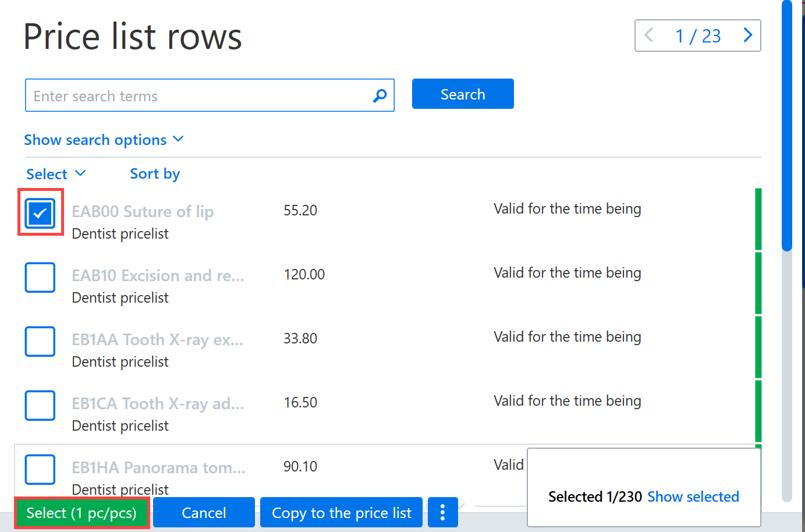Check the EAB10 Excision row checkbox
This screenshot has height=532, width=805.
[40, 277]
